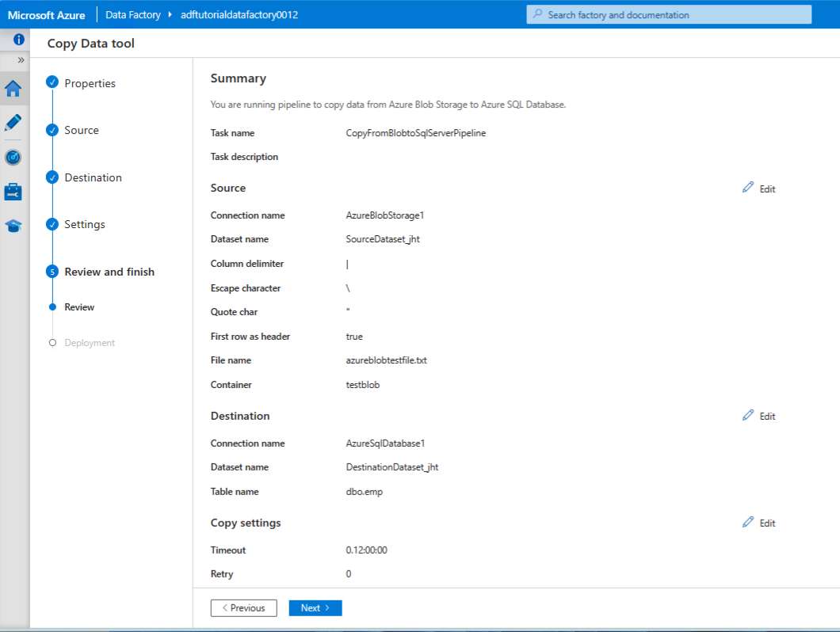This screenshot has width=840, height=632.
Task: Click the Task description label
Action: (x=244, y=156)
